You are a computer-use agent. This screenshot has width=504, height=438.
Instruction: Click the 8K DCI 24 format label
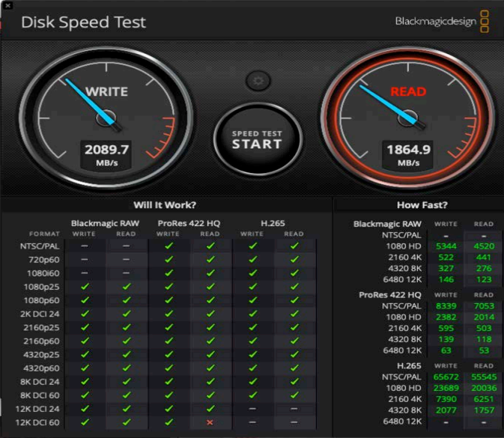[40, 382]
